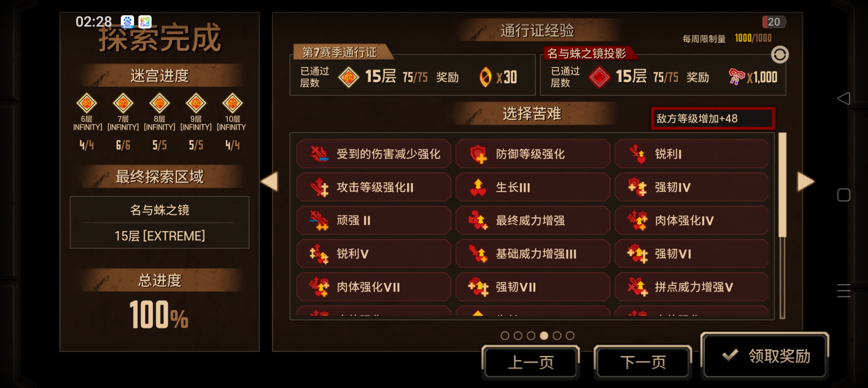The image size is (868, 388).
Task: Go to previous panel with left arrow
Action: 269,181
